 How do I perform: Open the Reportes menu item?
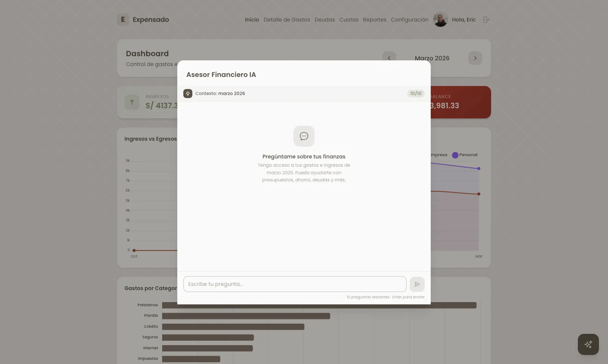click(374, 20)
